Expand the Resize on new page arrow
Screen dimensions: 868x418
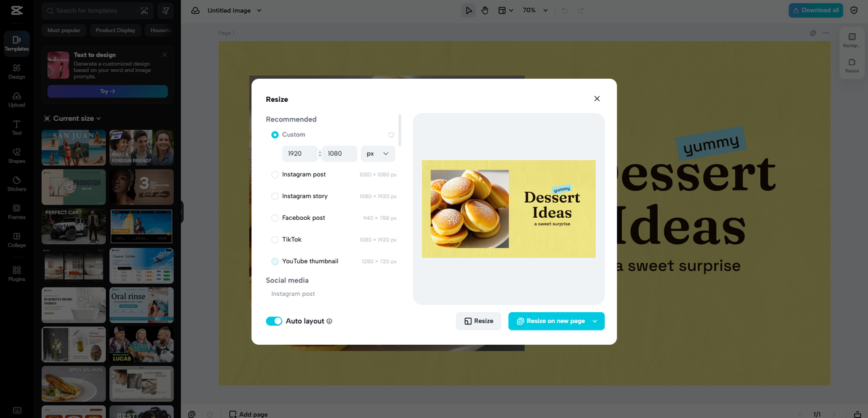click(595, 321)
